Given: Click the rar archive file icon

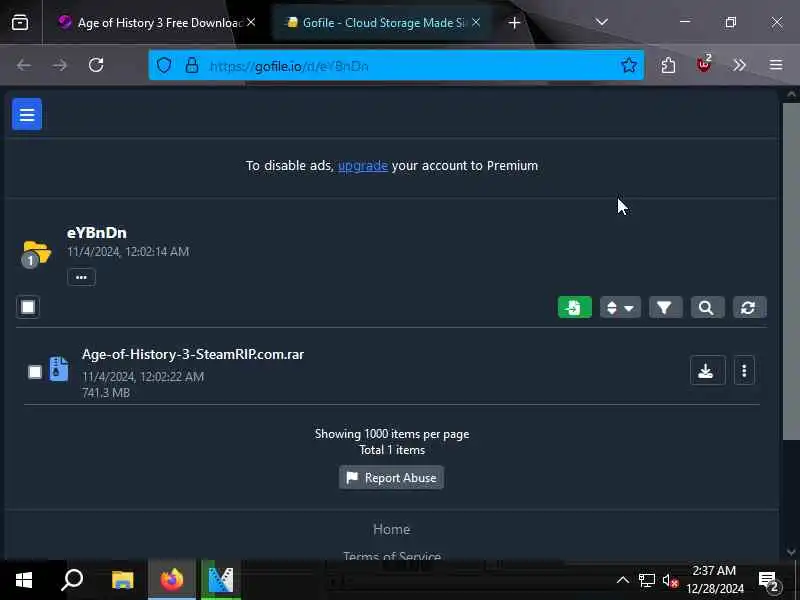Looking at the screenshot, I should tap(59, 369).
